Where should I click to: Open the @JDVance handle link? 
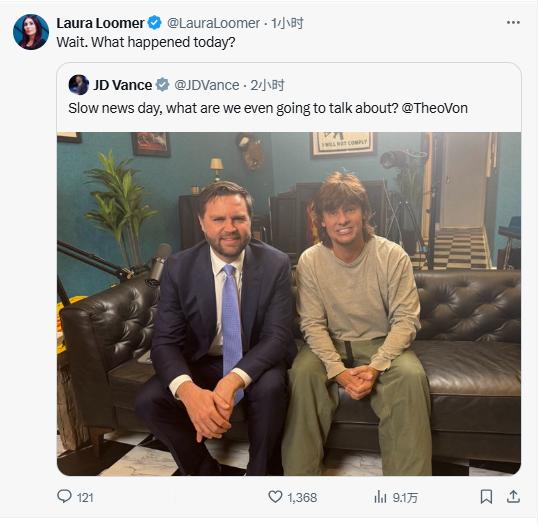click(x=207, y=85)
